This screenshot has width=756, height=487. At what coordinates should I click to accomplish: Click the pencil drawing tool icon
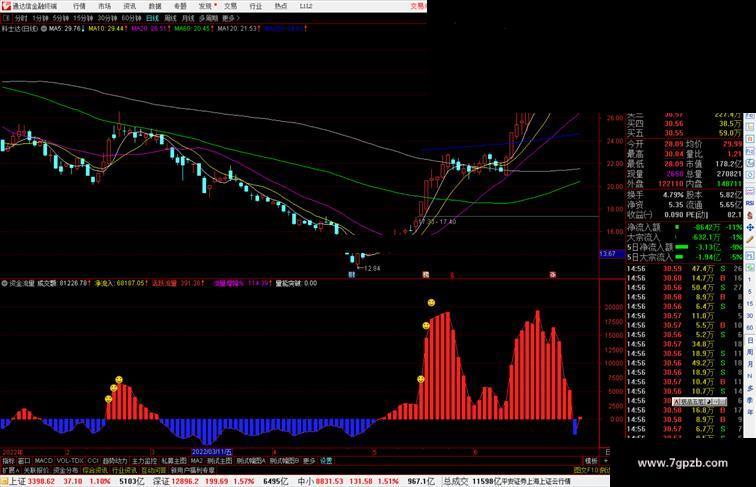tap(750, 239)
